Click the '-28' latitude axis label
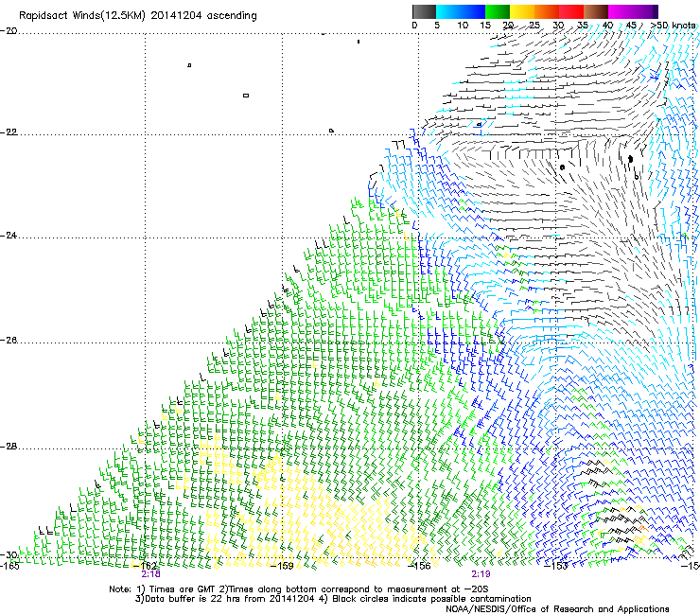The image size is (700, 615). [x=9, y=447]
